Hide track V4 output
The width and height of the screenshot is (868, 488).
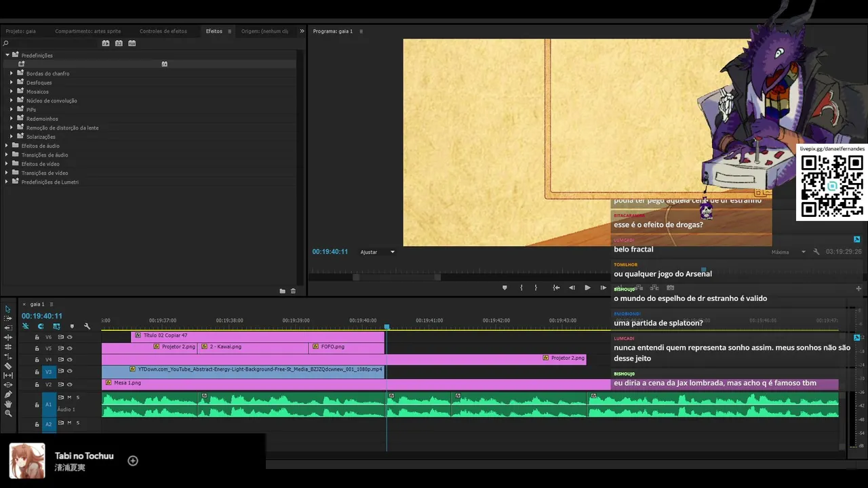click(69, 360)
